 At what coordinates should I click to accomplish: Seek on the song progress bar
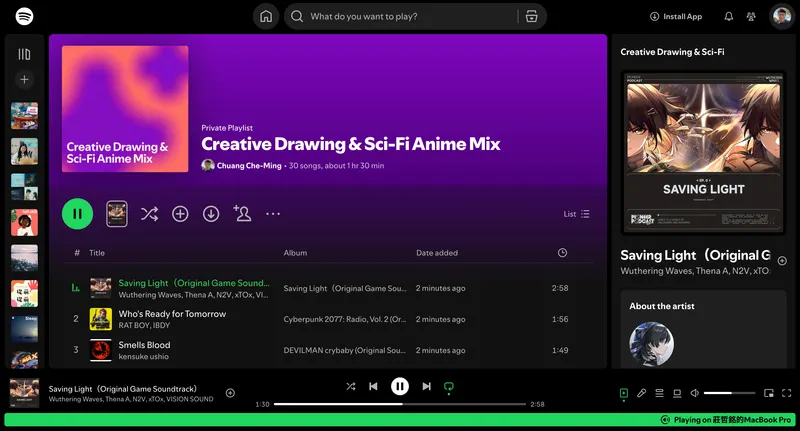(x=399, y=404)
